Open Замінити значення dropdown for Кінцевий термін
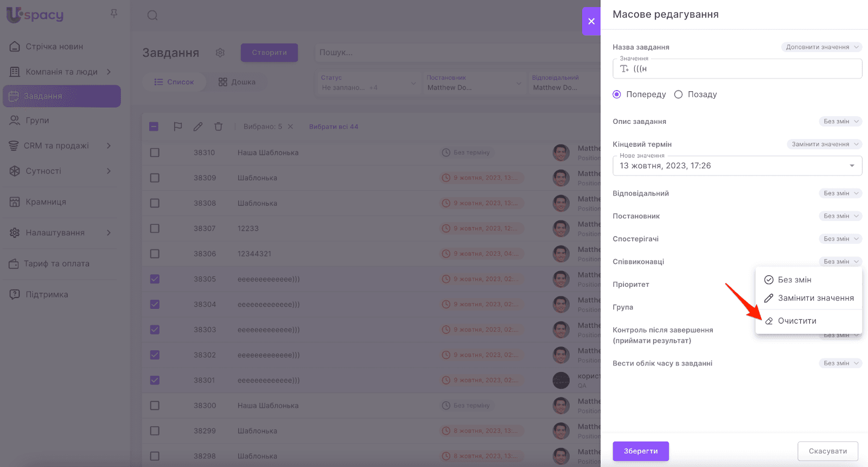868x467 pixels. pyautogui.click(x=824, y=144)
